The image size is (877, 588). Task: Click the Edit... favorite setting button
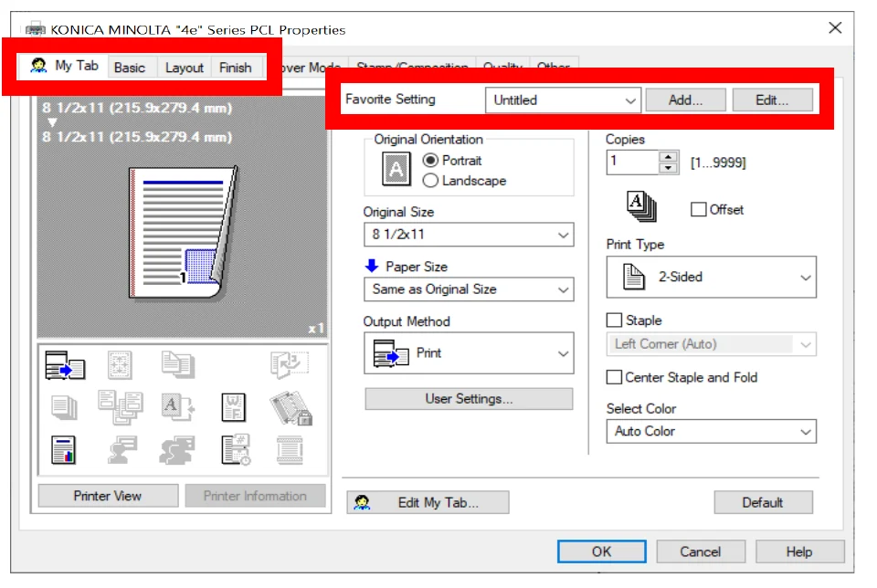773,100
